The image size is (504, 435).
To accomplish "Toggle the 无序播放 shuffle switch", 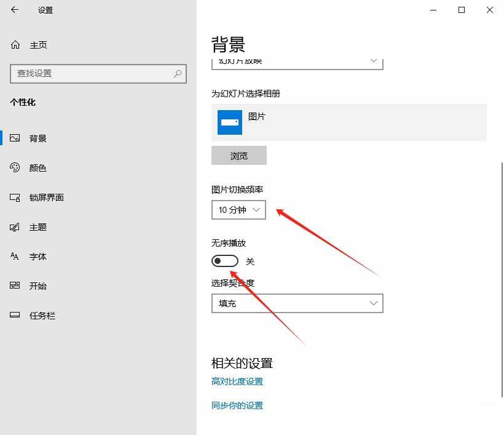I will point(225,261).
